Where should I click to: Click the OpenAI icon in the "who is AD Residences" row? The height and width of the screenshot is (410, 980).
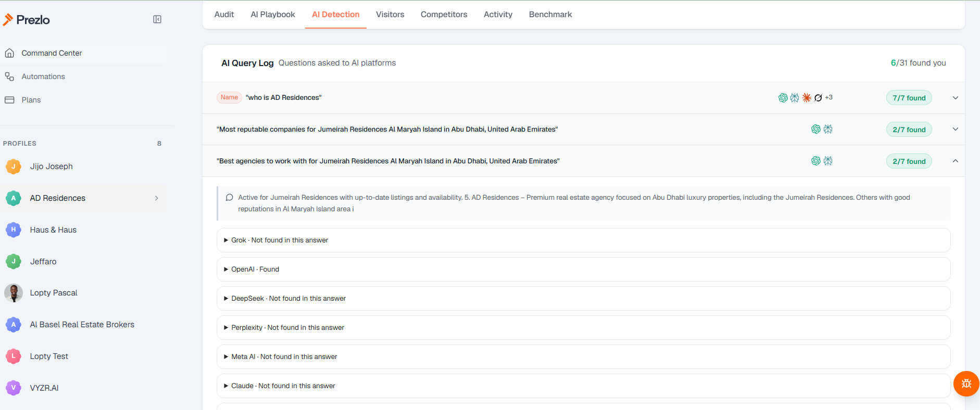[783, 98]
